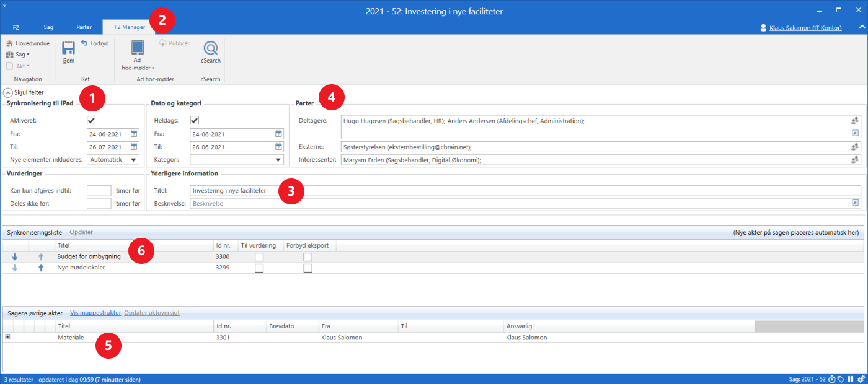Click the Fortryd undo icon
The image size is (868, 384).
coord(85,43)
